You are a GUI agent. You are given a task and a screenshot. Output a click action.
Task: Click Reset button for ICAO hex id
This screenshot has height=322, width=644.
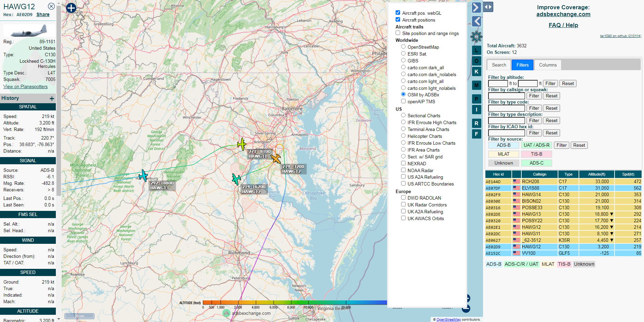coord(552,133)
